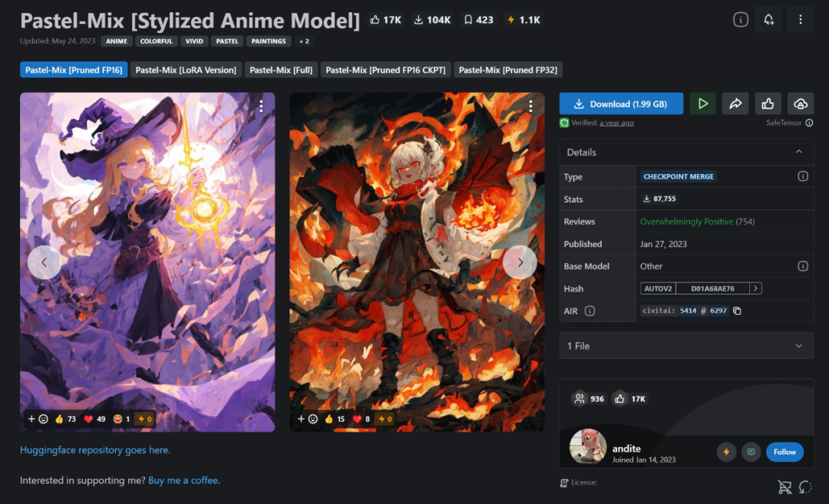Image resolution: width=829 pixels, height=504 pixels.
Task: Click the notification bell icon
Action: pyautogui.click(x=768, y=20)
